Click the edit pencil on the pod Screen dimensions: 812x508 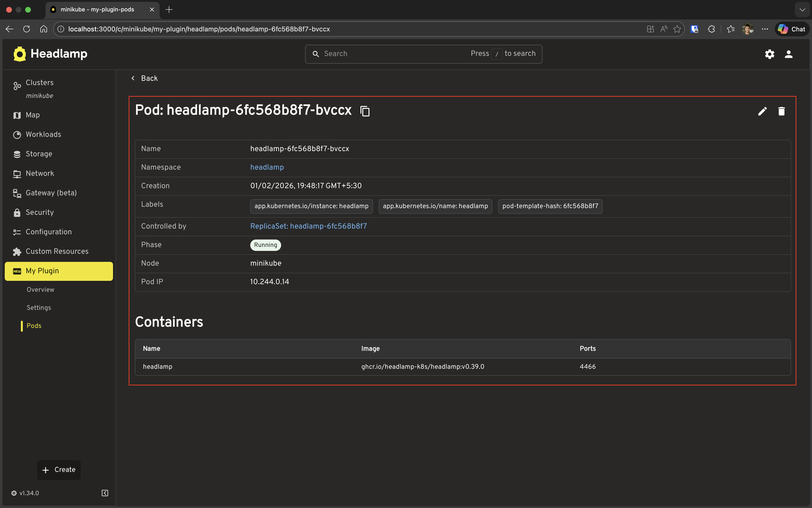click(762, 111)
